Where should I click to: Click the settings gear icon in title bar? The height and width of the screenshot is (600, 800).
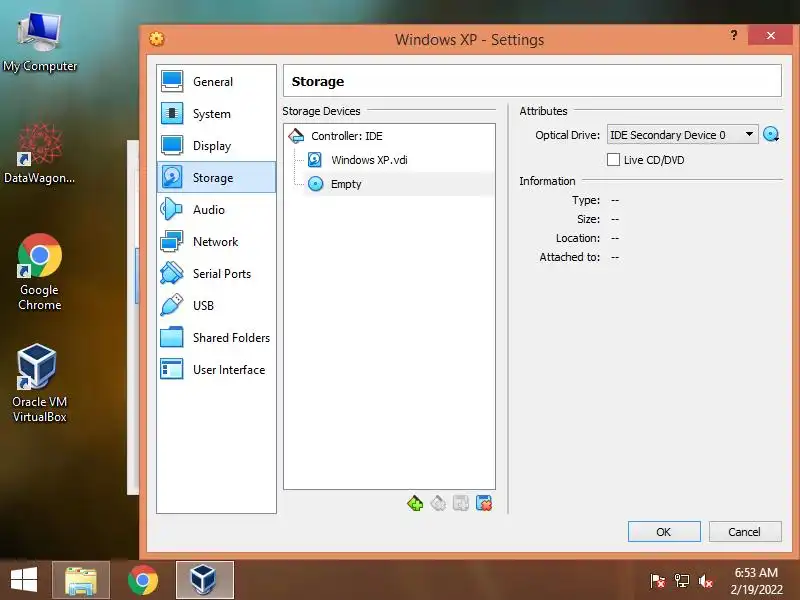tap(157, 39)
